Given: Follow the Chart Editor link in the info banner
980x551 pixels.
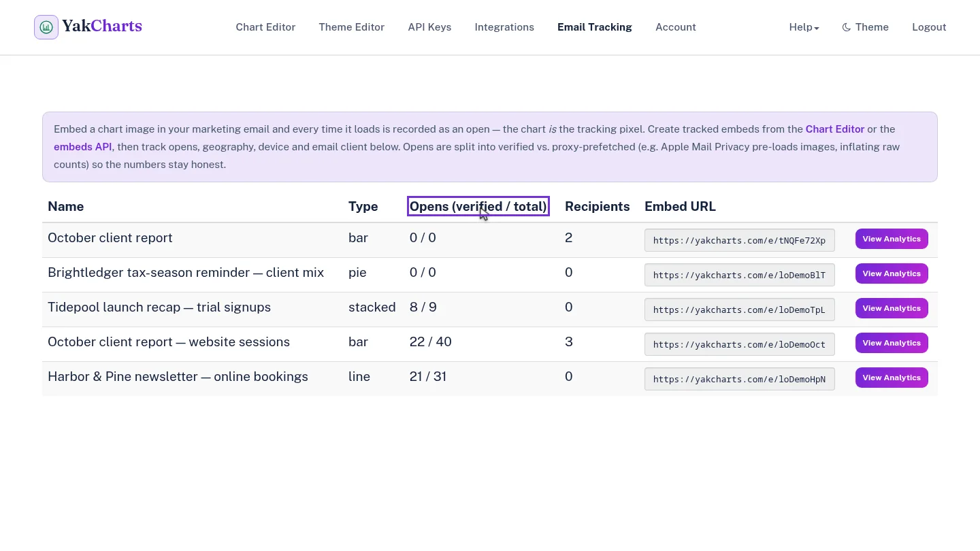Looking at the screenshot, I should (x=835, y=129).
